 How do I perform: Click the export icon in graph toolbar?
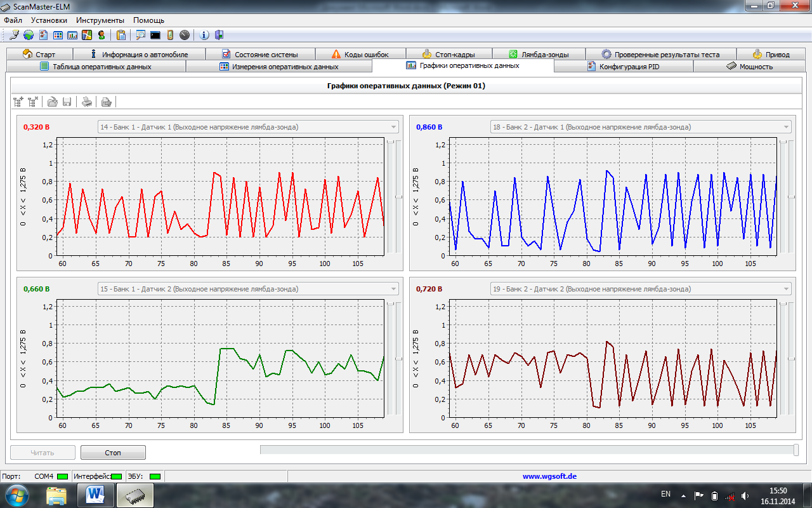(x=107, y=102)
